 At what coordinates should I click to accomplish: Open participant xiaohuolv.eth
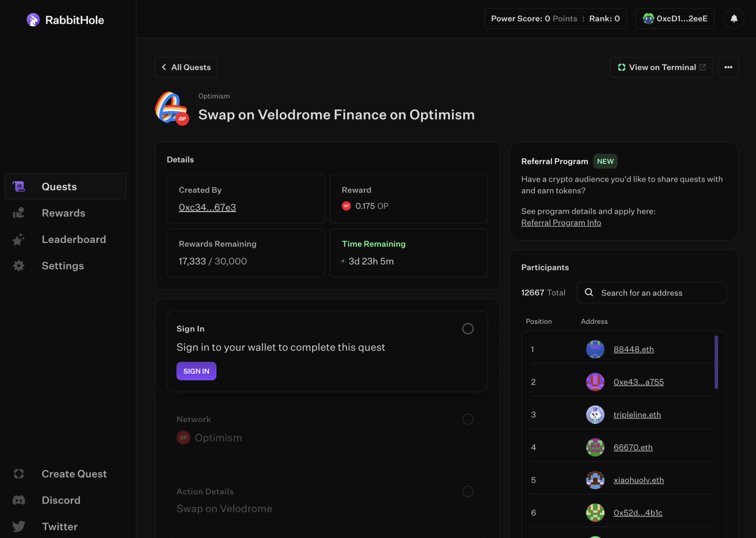tap(638, 480)
